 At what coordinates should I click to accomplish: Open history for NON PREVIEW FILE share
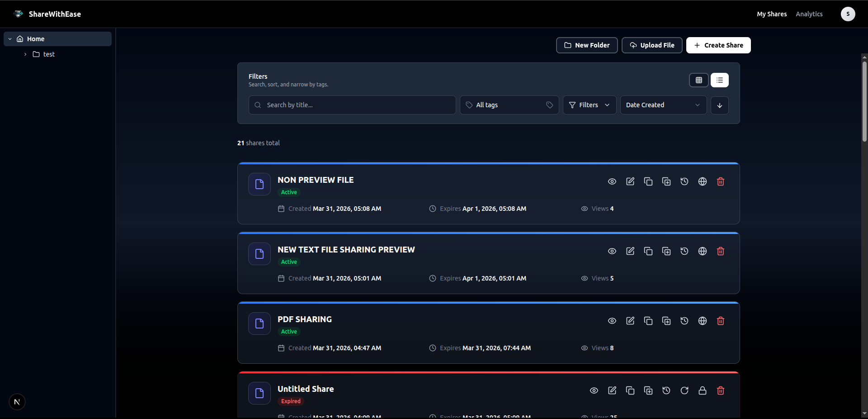click(x=684, y=181)
